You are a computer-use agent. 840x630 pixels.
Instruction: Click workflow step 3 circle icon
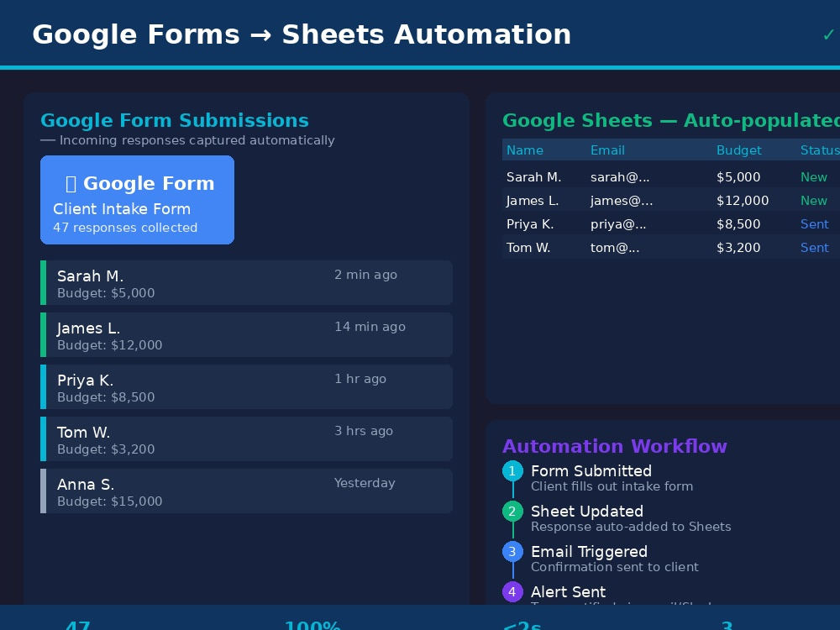[x=512, y=551]
